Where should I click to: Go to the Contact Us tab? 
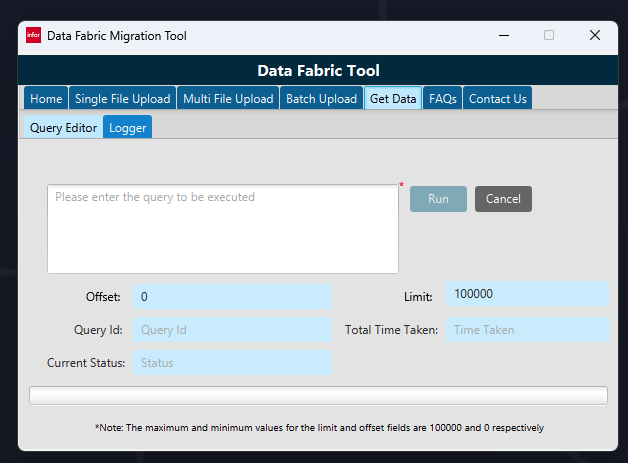point(497,98)
